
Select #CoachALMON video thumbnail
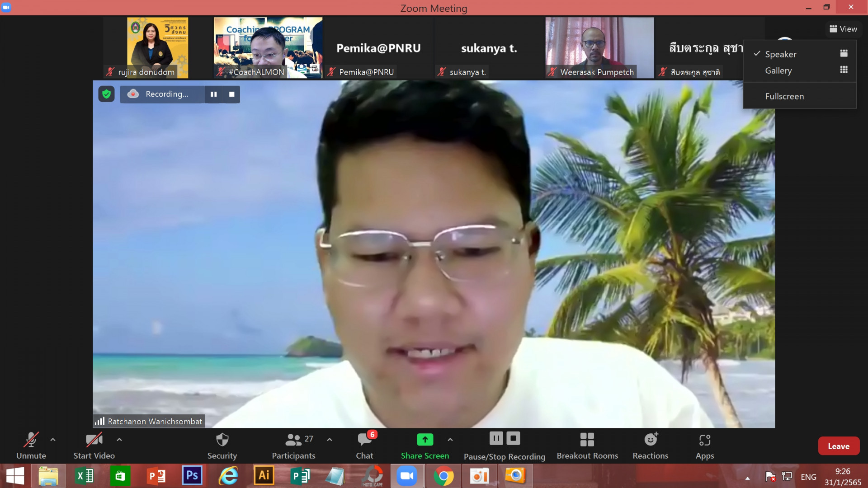(268, 47)
